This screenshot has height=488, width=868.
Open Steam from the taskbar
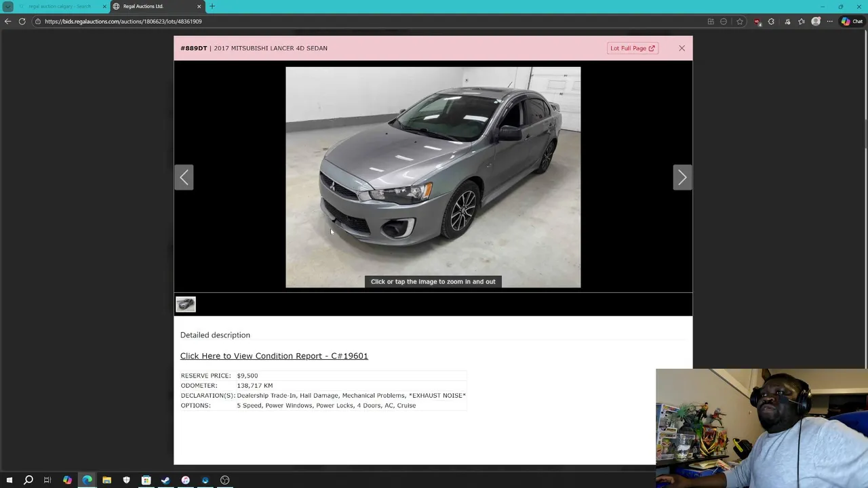point(165,480)
